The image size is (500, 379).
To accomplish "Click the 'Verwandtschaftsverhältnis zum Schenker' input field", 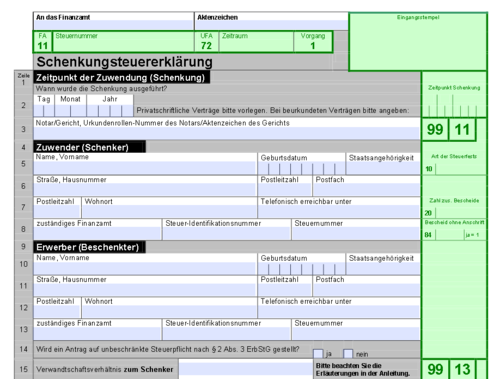I will click(x=246, y=369).
